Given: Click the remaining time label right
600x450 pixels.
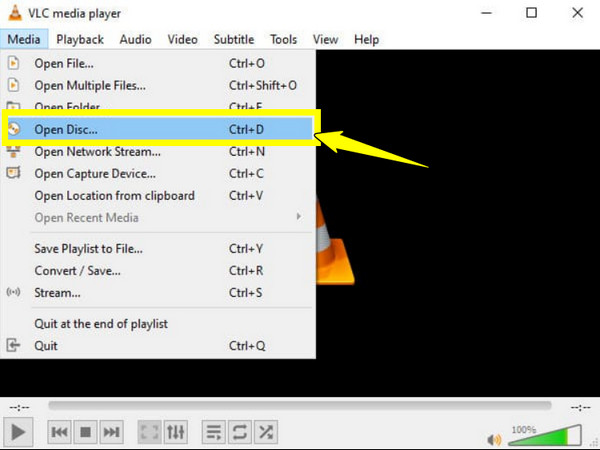Looking at the screenshot, I should coord(580,407).
